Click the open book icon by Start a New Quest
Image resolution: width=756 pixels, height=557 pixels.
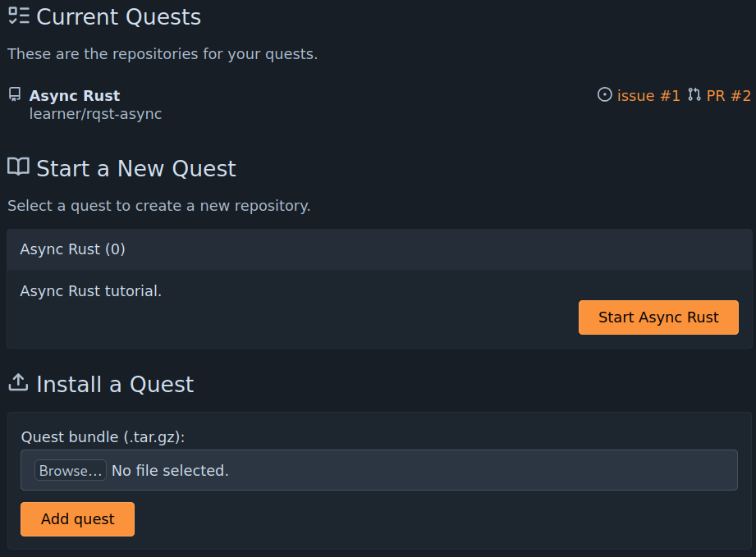[17, 167]
